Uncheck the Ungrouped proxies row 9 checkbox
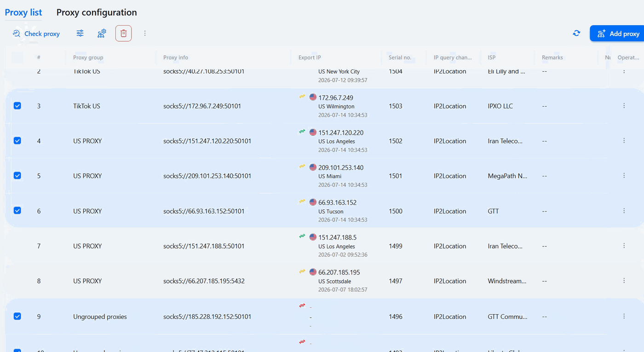The height and width of the screenshot is (352, 644). tap(17, 316)
